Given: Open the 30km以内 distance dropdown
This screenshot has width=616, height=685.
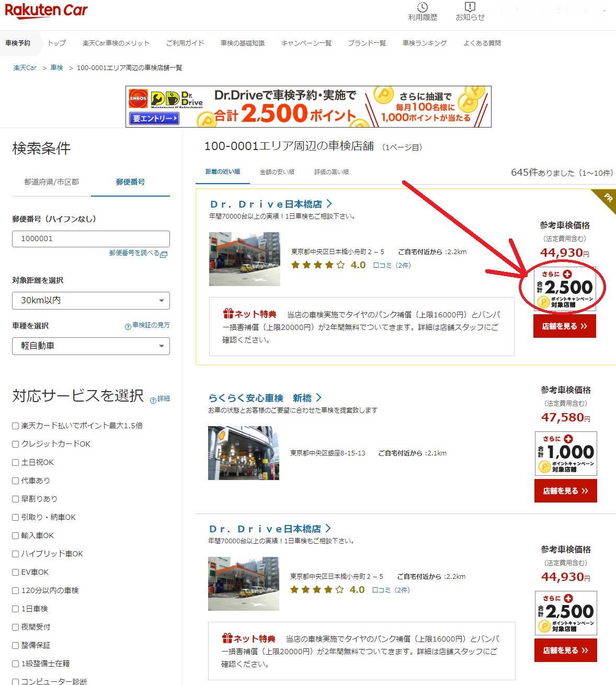Looking at the screenshot, I should tap(91, 301).
